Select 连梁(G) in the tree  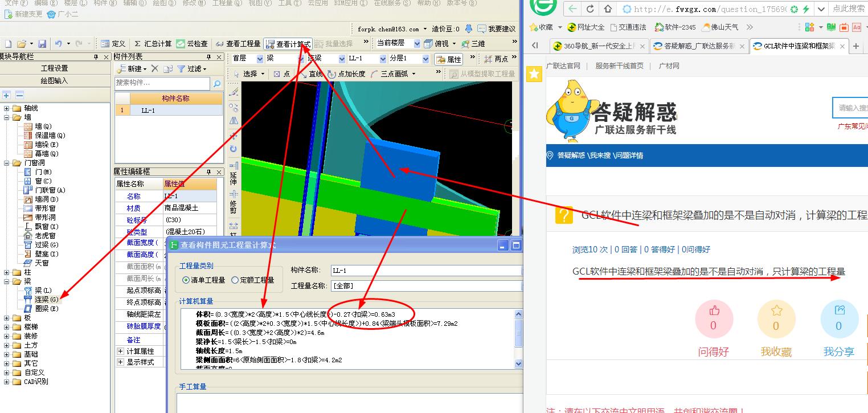pyautogui.click(x=41, y=300)
